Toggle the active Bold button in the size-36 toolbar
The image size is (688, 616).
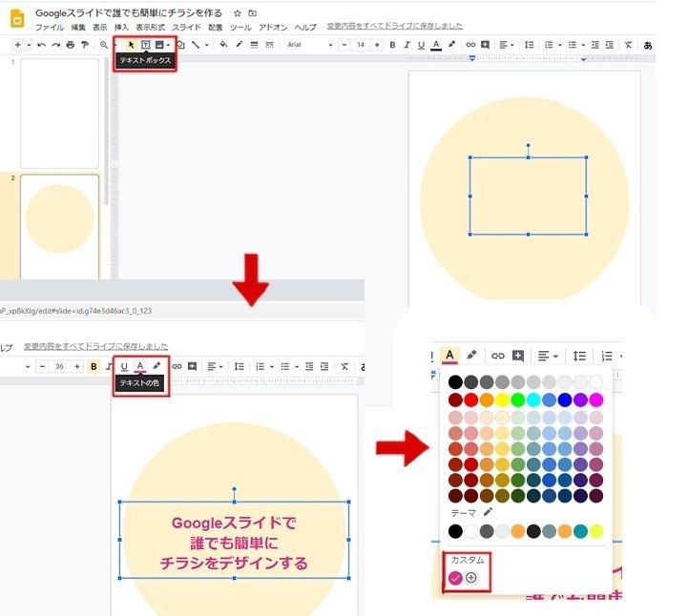tap(94, 366)
